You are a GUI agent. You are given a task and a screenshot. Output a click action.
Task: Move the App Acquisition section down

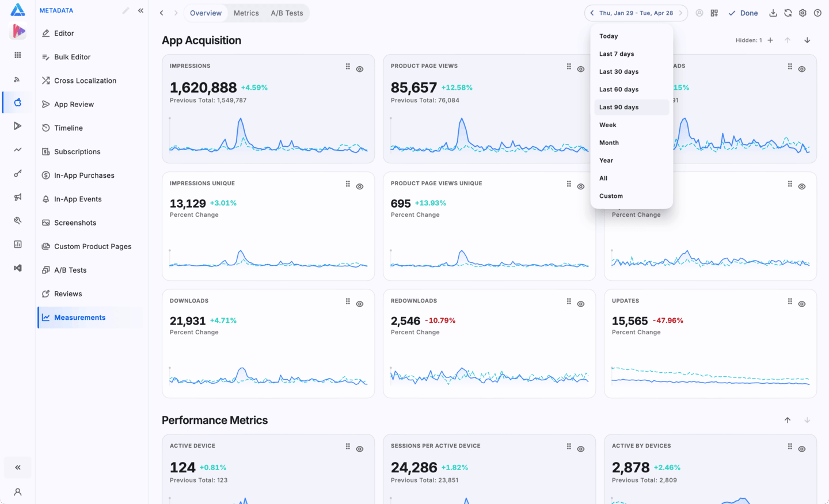(x=807, y=40)
